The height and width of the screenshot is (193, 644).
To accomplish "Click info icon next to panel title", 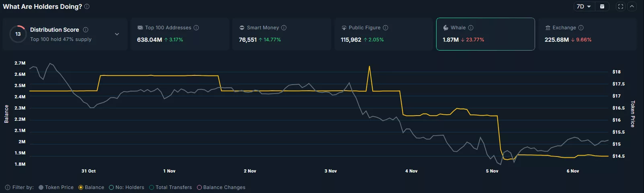I will point(87,6).
